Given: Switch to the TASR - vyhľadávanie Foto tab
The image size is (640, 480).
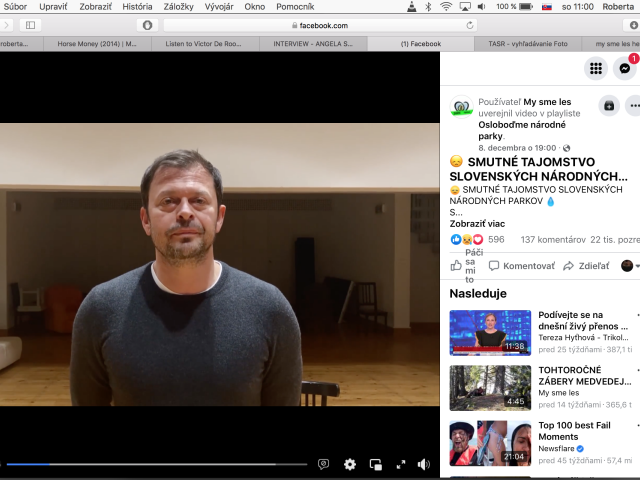Looking at the screenshot, I should click(x=528, y=44).
